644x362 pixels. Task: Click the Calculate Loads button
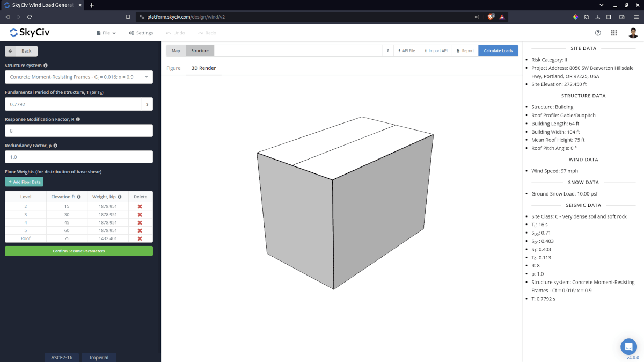498,50
